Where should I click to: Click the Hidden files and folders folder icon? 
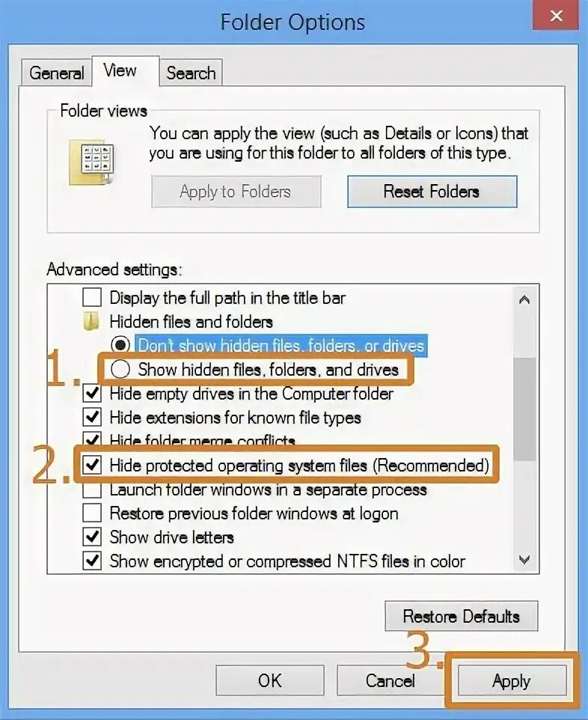(x=92, y=321)
